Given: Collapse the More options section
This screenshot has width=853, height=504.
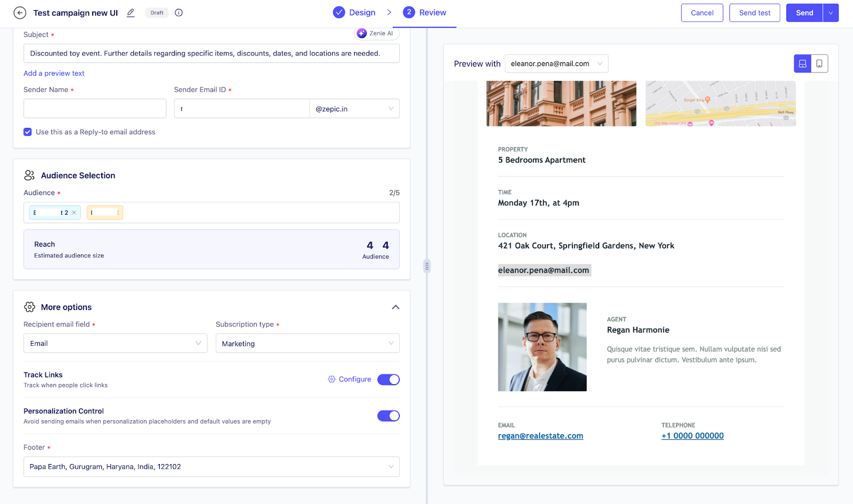Looking at the screenshot, I should [396, 307].
